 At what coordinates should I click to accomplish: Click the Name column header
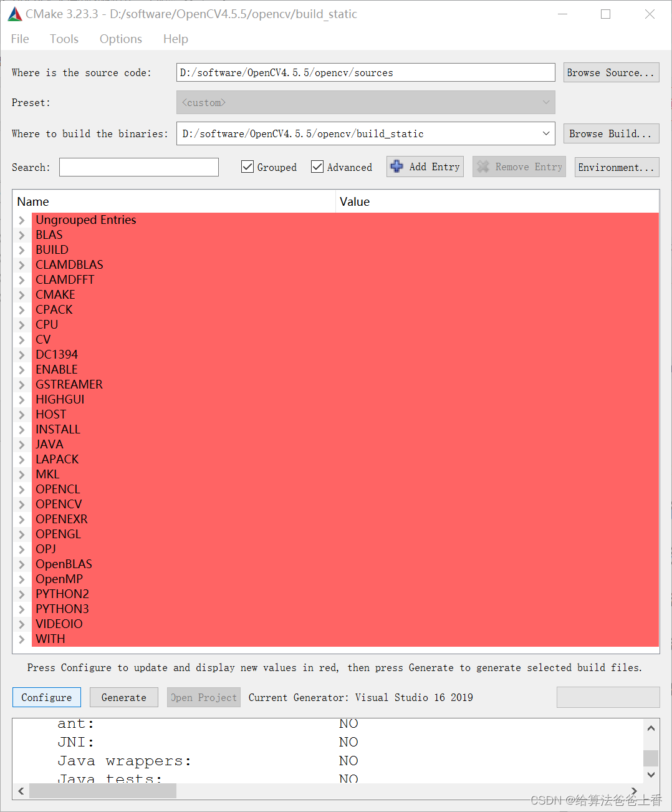pyautogui.click(x=174, y=201)
